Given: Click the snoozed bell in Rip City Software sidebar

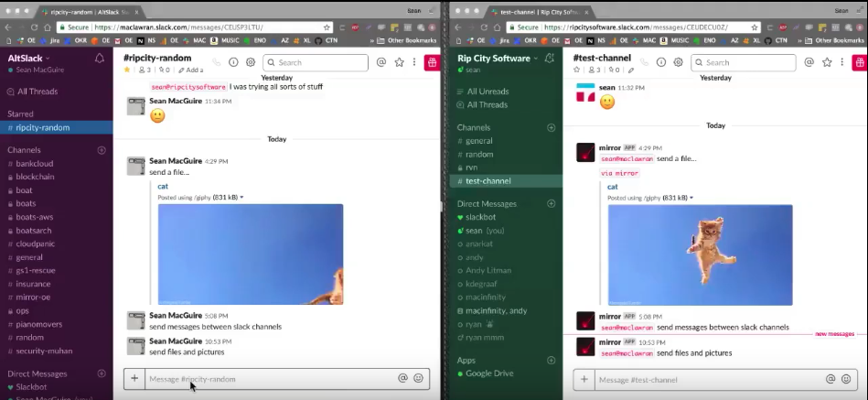Looking at the screenshot, I should 549,59.
